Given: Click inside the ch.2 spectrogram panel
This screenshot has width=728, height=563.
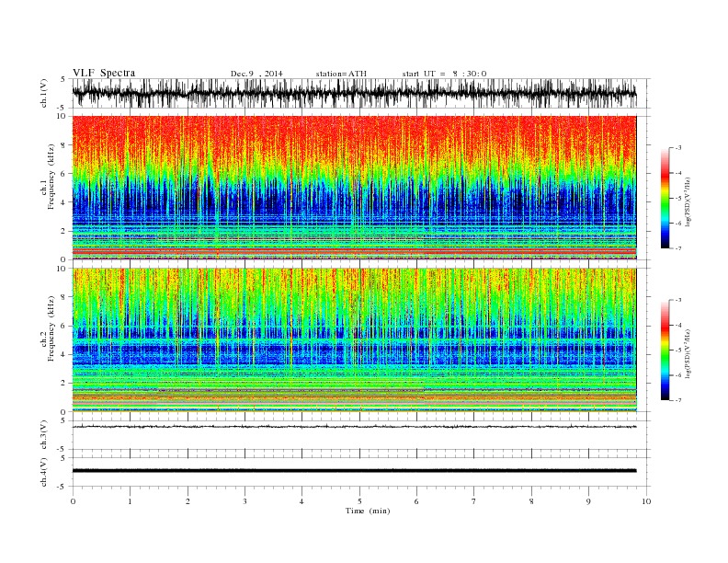Looking at the screenshot, I should pyautogui.click(x=354, y=340).
